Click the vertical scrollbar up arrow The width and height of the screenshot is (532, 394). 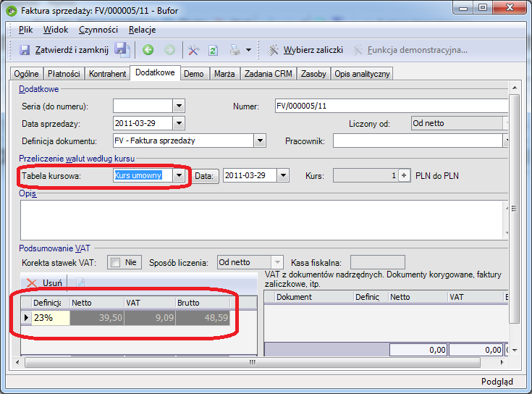point(515,88)
